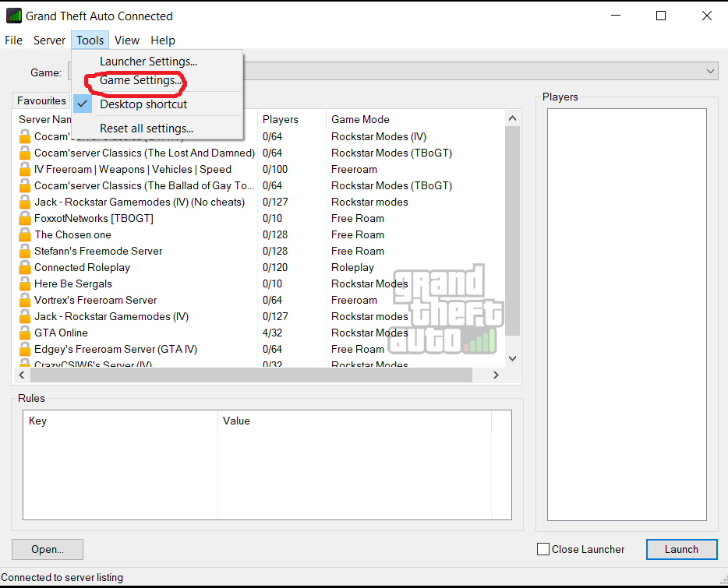Click lock icon of Edgey's Freeroam Server
This screenshot has height=588, width=728.
click(25, 350)
